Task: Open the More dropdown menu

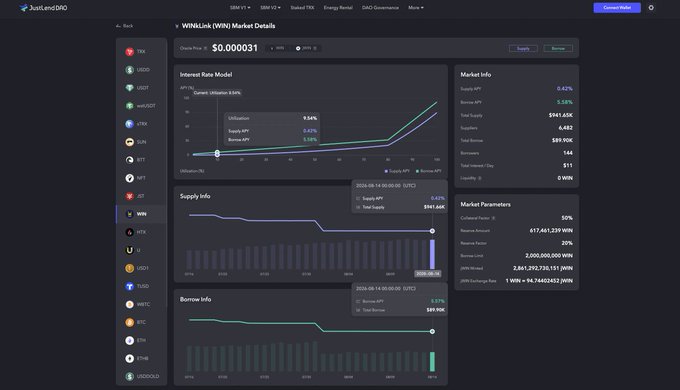Action: pos(416,8)
